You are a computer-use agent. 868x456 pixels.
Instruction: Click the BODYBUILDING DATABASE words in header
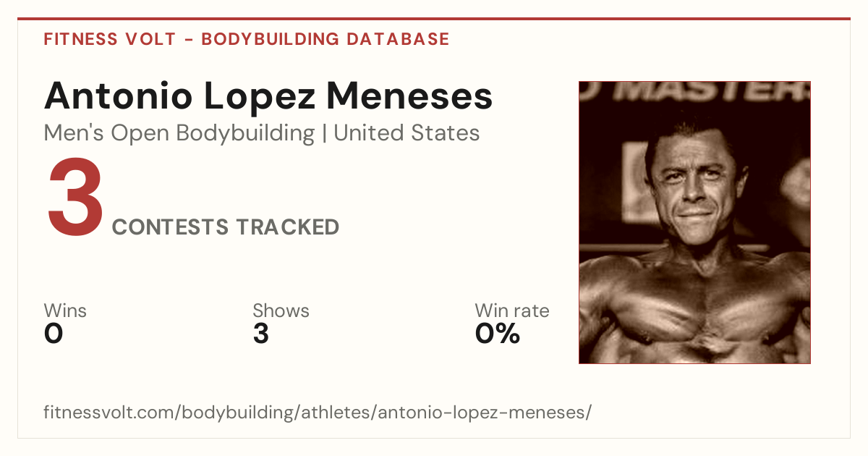[x=325, y=39]
